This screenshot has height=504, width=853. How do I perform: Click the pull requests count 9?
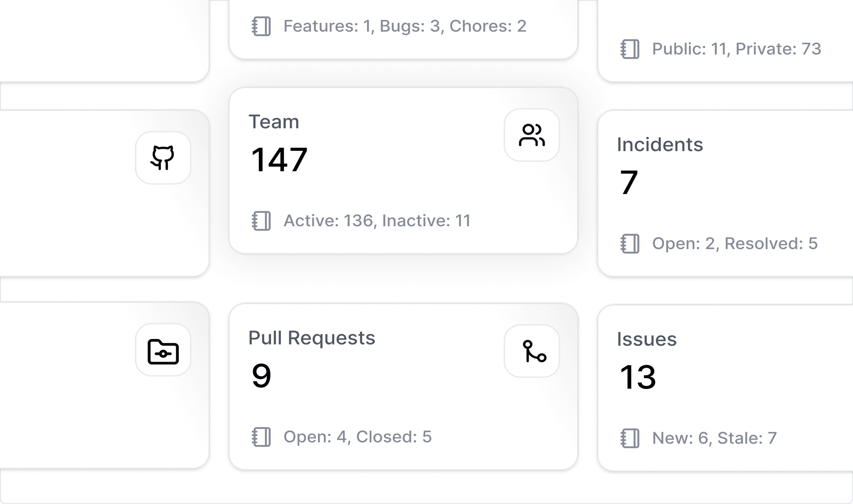(261, 375)
